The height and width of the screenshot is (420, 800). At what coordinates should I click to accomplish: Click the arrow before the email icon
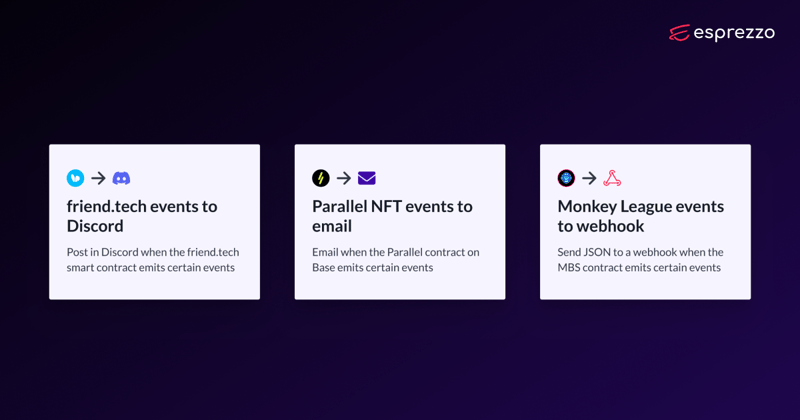(x=344, y=178)
